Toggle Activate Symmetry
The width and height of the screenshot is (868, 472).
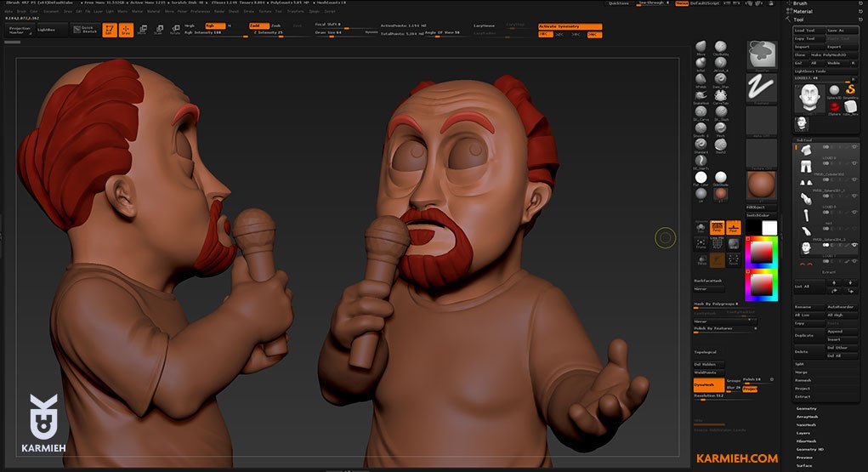[570, 26]
